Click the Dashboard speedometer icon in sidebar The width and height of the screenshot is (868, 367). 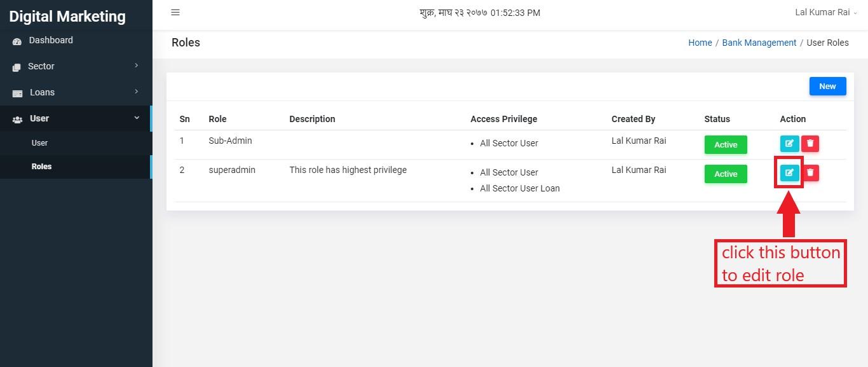tap(17, 41)
